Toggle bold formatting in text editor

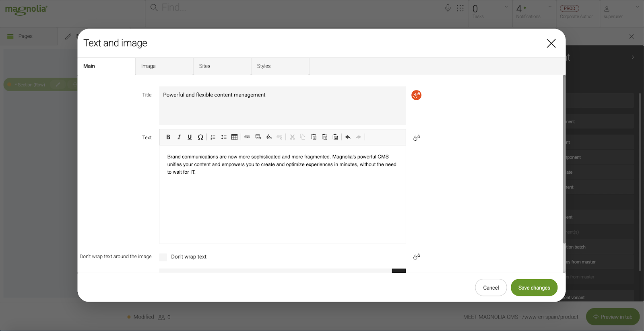coord(168,137)
